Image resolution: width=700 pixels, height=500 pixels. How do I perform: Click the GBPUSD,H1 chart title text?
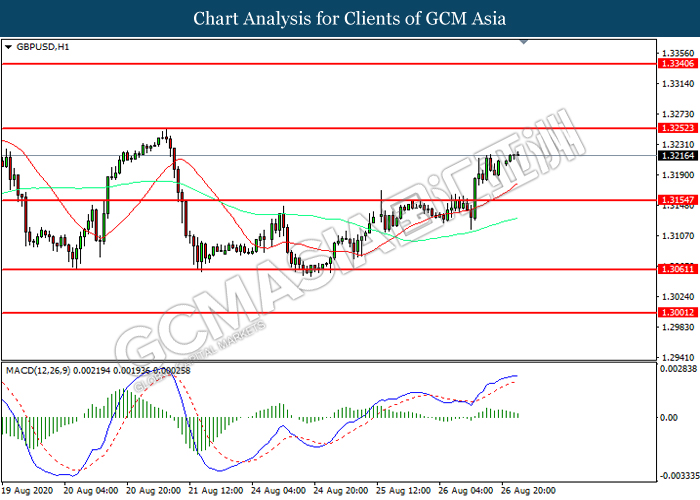[43, 47]
